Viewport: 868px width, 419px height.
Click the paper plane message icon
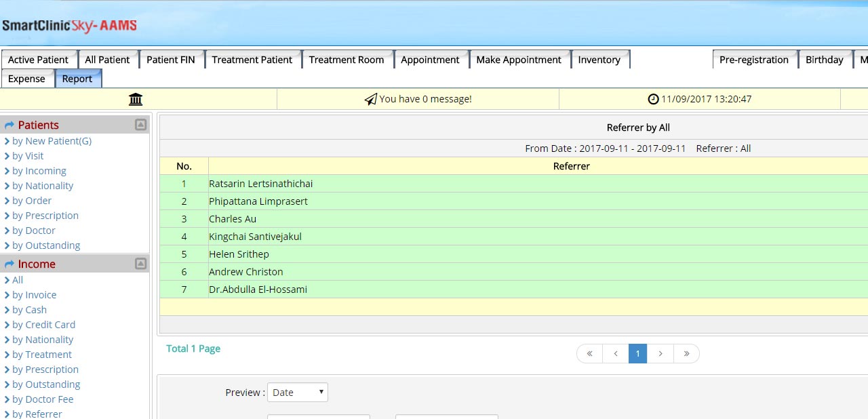(370, 100)
